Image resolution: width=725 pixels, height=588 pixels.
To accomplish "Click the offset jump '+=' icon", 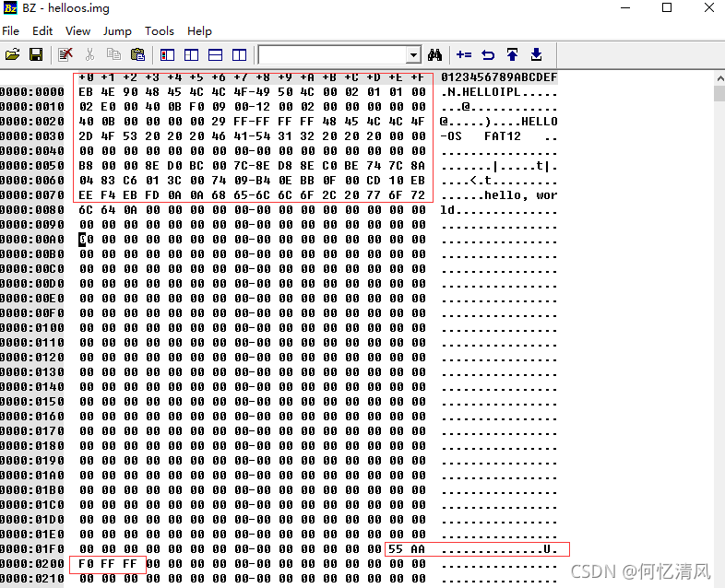I will pyautogui.click(x=464, y=55).
